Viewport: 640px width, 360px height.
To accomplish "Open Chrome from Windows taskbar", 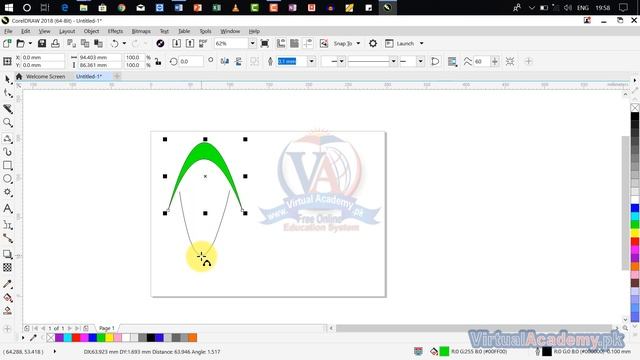I will tap(122, 7).
